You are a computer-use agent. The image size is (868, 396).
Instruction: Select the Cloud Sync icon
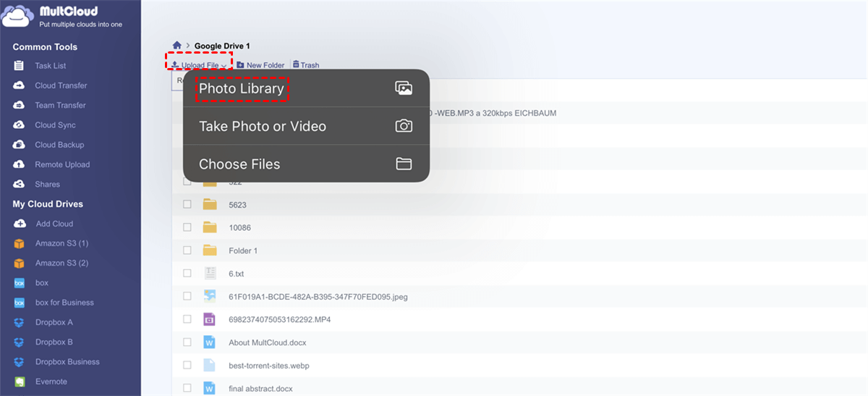(x=20, y=125)
